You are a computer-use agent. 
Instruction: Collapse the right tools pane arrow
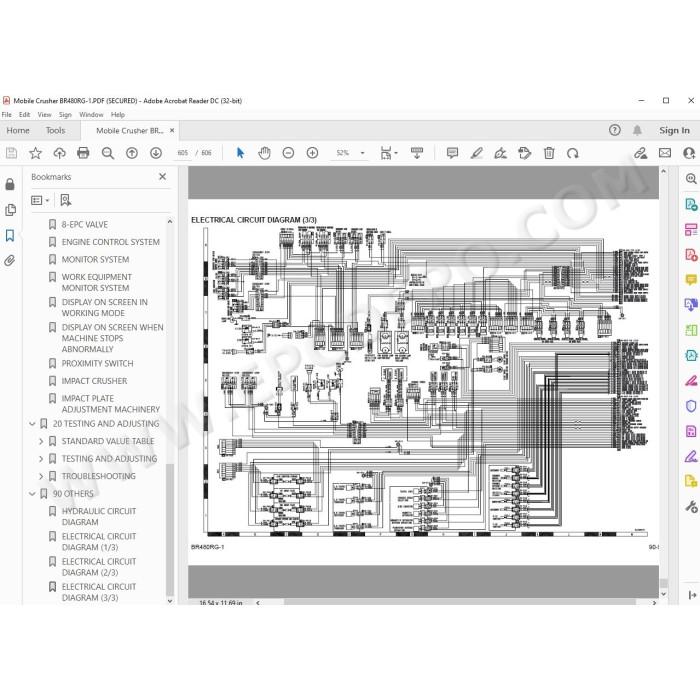pos(692,595)
